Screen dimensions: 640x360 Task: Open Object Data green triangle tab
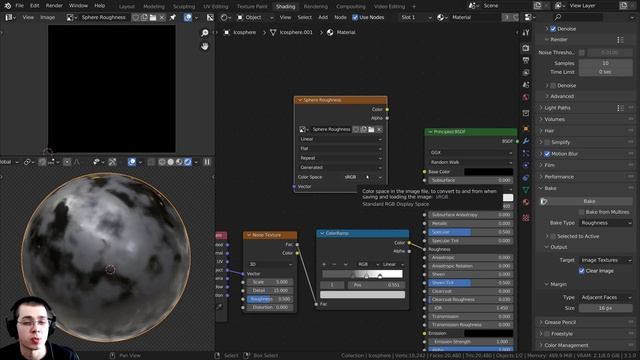(x=526, y=190)
